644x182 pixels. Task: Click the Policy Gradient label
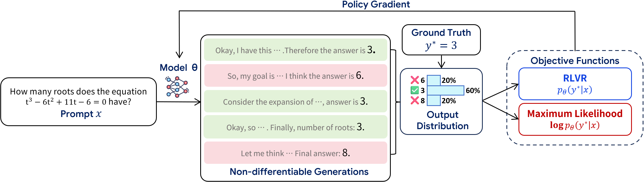[x=376, y=4]
